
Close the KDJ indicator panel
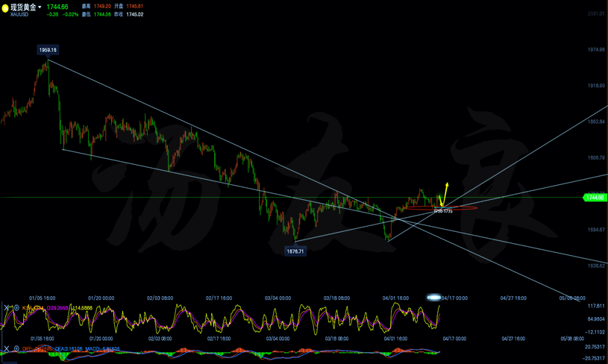[x=7, y=308]
